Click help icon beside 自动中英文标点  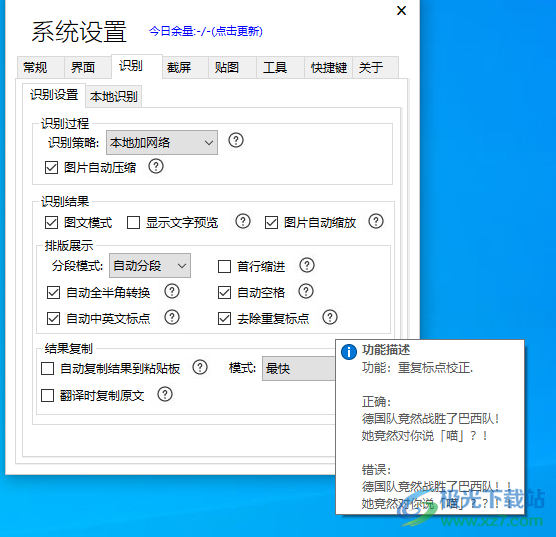172,317
